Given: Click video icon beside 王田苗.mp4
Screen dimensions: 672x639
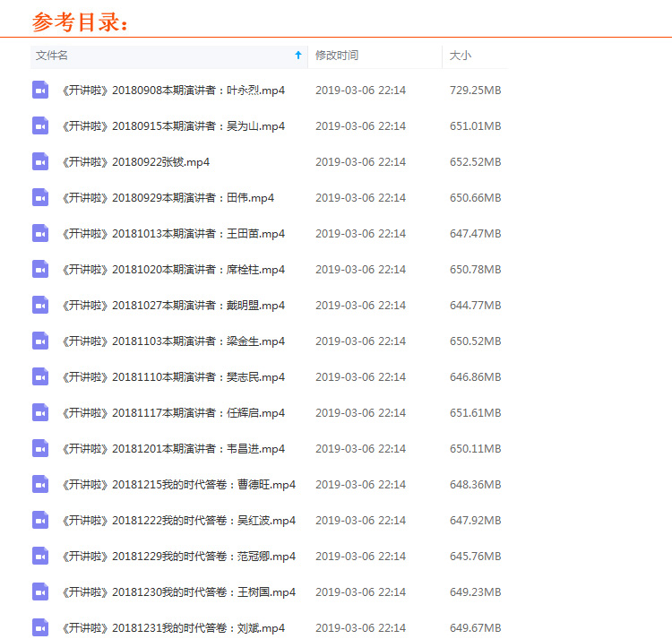Looking at the screenshot, I should tap(40, 233).
